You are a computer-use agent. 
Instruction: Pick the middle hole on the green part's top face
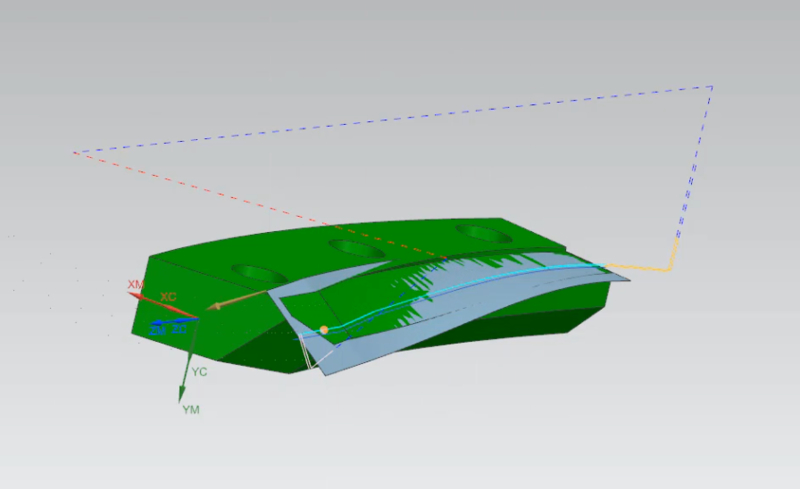(357, 249)
